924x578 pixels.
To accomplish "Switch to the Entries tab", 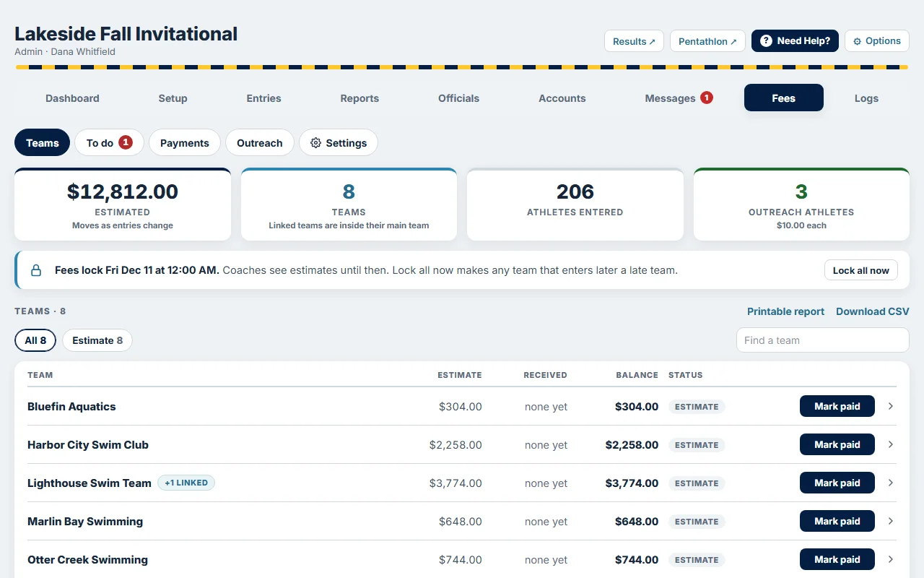I will (x=264, y=98).
